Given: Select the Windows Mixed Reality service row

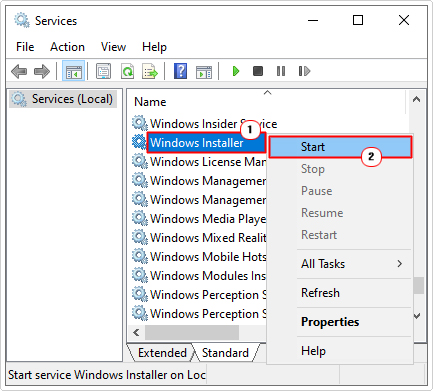Looking at the screenshot, I should pyautogui.click(x=208, y=238).
